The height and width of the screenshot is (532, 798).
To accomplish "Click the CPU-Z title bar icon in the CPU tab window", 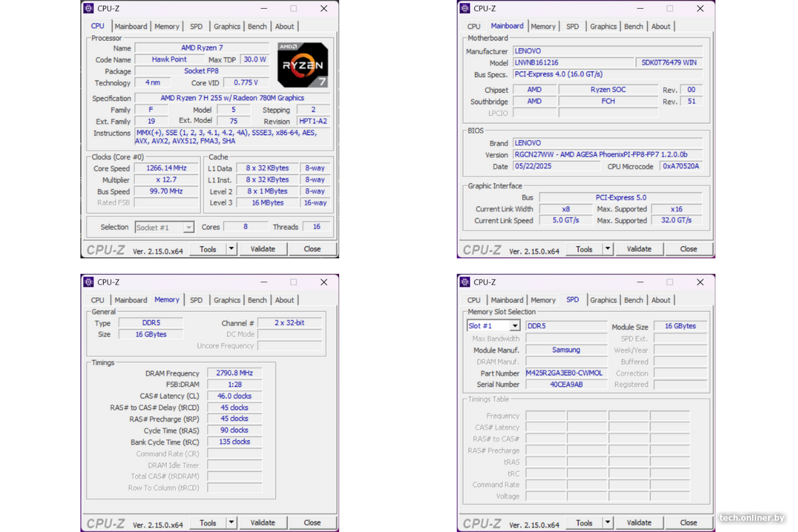I will 88,9.
